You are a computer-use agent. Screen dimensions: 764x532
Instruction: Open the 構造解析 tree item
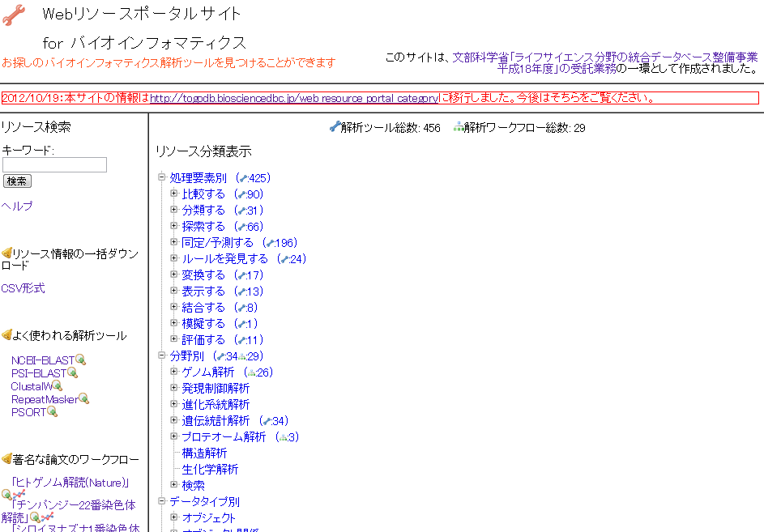tap(204, 453)
